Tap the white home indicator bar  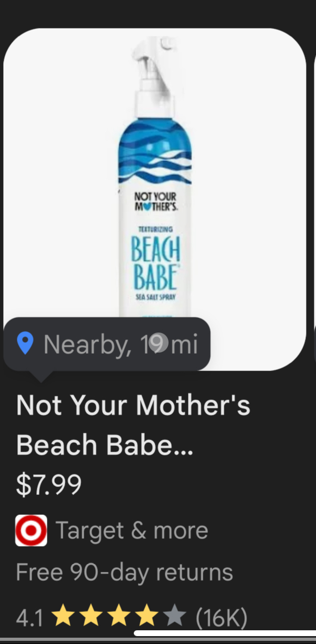(225, 633)
